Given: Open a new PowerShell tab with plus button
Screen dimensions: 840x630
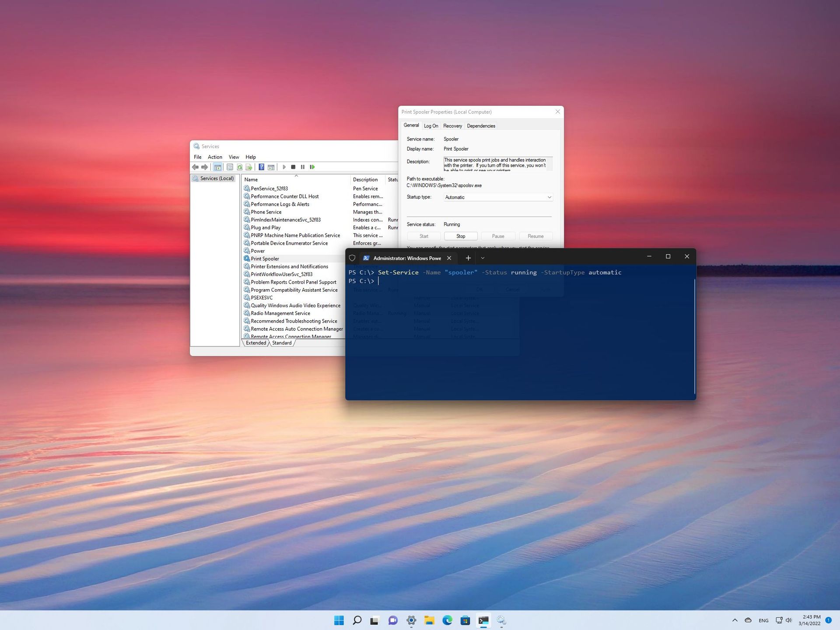Looking at the screenshot, I should pyautogui.click(x=468, y=258).
